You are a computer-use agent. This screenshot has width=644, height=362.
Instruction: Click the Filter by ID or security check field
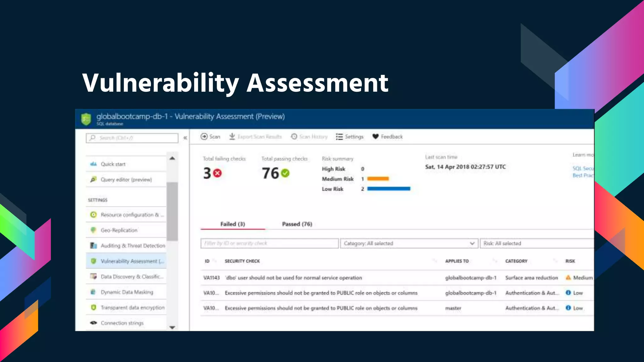pos(269,243)
